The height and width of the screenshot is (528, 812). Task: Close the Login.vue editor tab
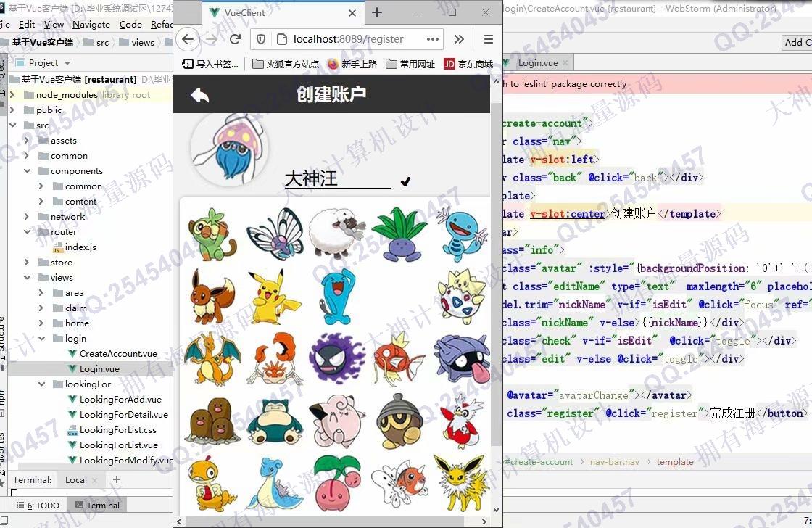click(565, 63)
